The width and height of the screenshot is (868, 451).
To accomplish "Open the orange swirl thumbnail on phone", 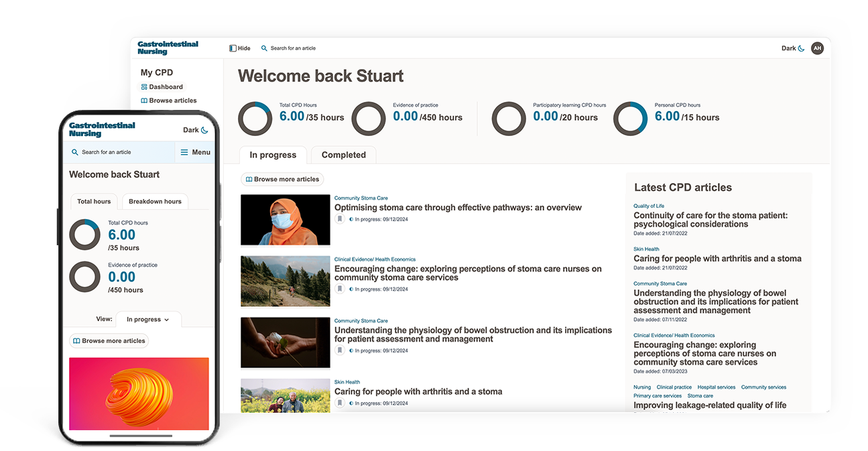I will coord(139,393).
